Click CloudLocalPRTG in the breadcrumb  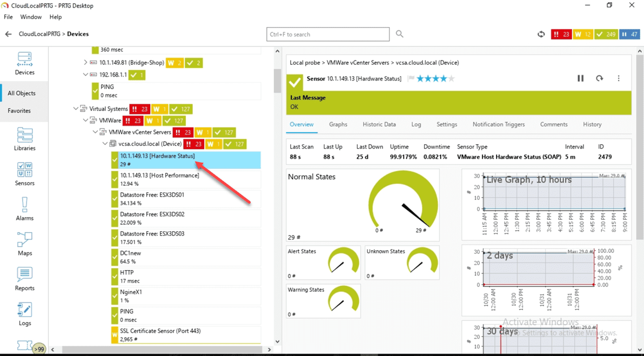pyautogui.click(x=39, y=34)
